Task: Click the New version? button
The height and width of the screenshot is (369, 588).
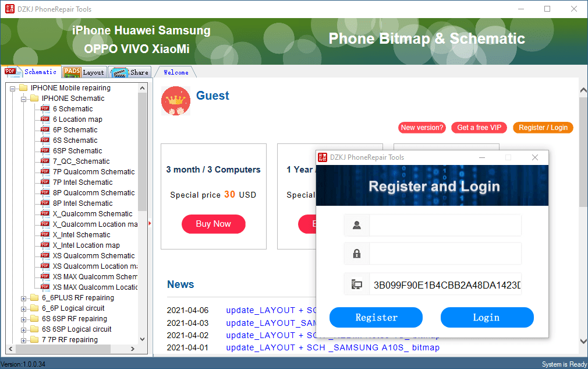Action: 422,128
